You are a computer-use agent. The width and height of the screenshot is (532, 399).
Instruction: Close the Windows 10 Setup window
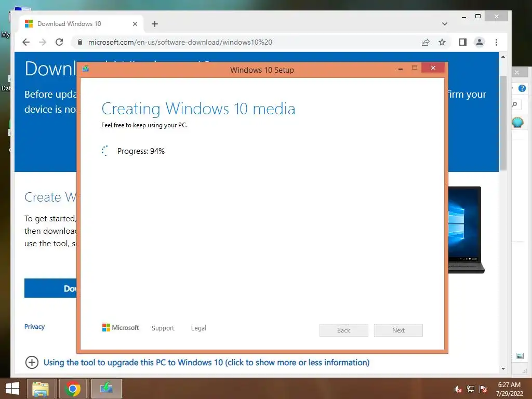pos(433,68)
